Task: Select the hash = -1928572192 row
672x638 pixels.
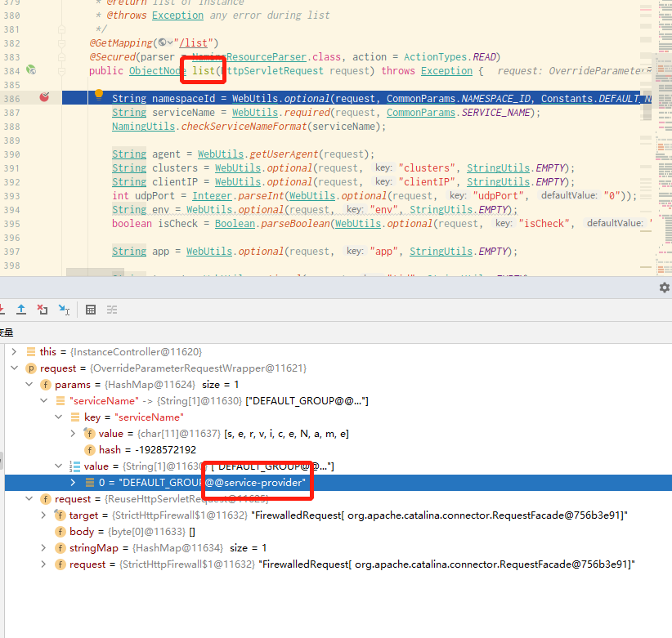Action: pos(338,449)
